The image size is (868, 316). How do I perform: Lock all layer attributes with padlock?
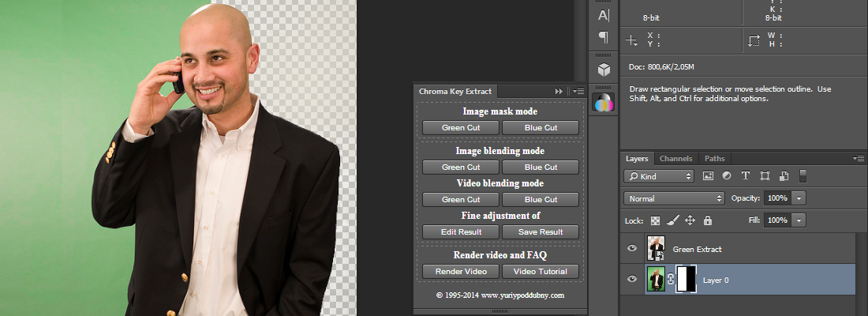click(708, 220)
